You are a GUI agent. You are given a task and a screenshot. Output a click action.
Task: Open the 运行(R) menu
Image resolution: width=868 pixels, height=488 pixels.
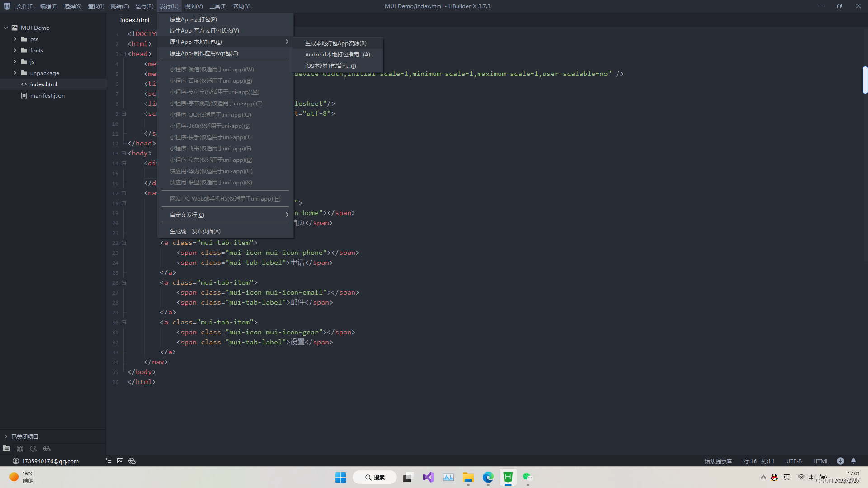click(144, 6)
